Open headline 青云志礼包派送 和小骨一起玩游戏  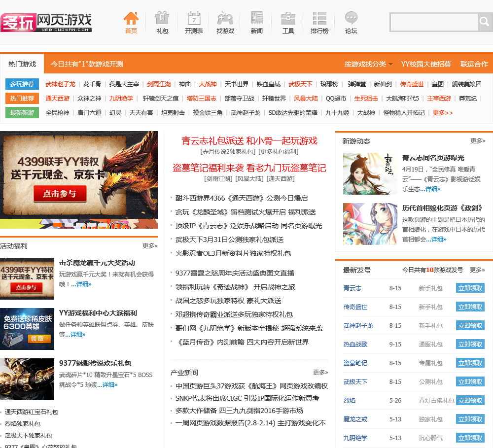[249, 141]
